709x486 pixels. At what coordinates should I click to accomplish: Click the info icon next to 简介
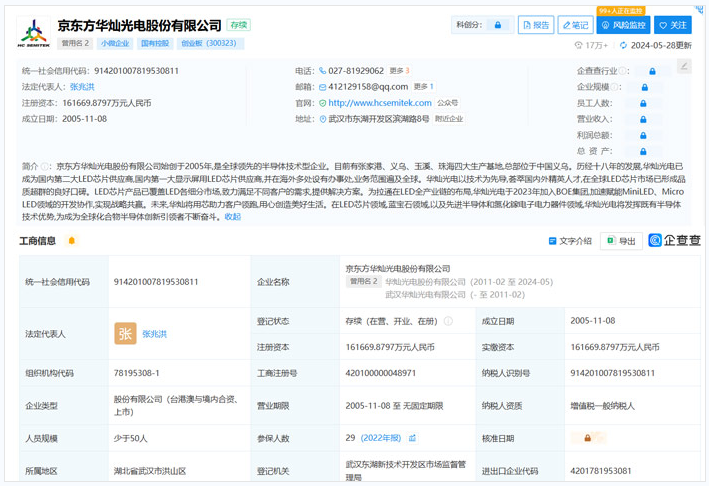45,166
